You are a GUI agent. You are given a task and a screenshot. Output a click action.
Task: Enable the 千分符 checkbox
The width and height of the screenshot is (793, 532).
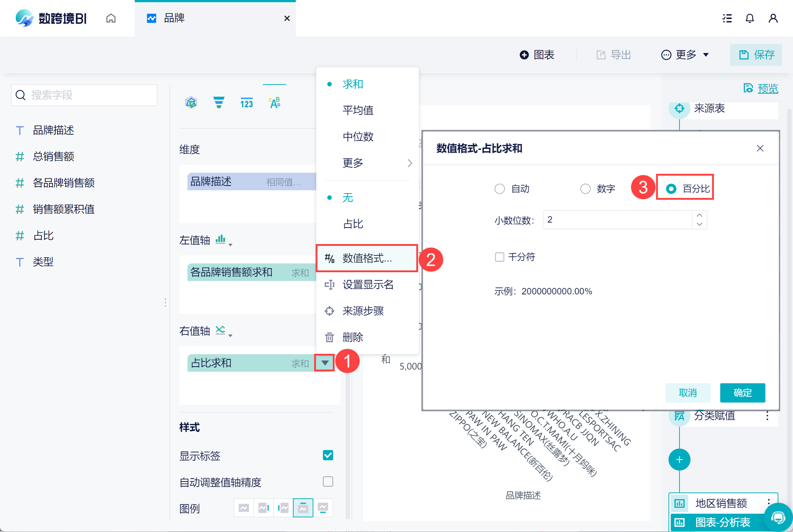point(499,257)
